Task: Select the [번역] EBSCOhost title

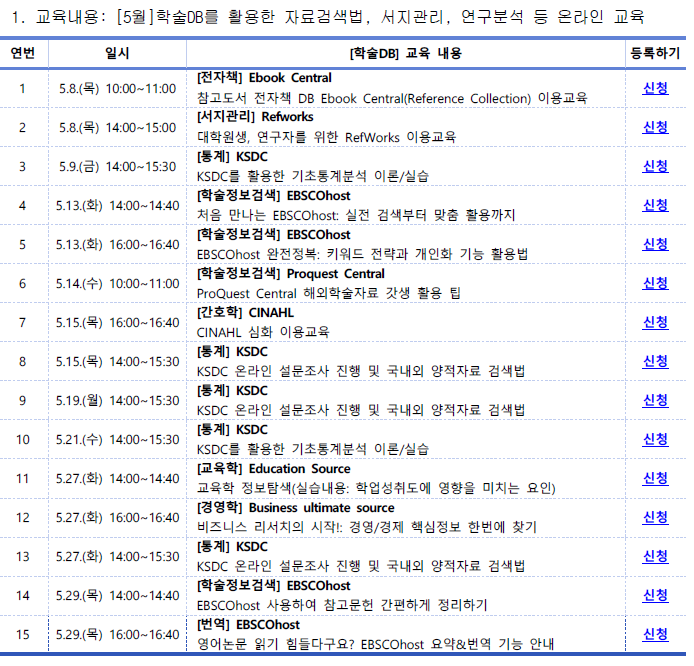Action: click(x=248, y=624)
